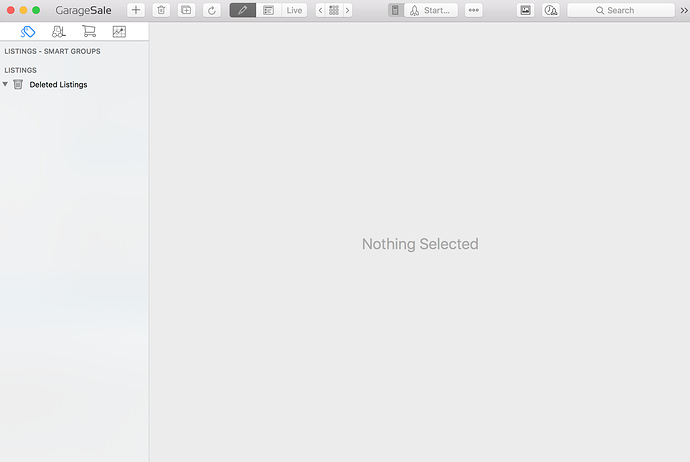Screen dimensions: 690x462
Task: Maximize the GarageSale window
Action: pos(36,10)
